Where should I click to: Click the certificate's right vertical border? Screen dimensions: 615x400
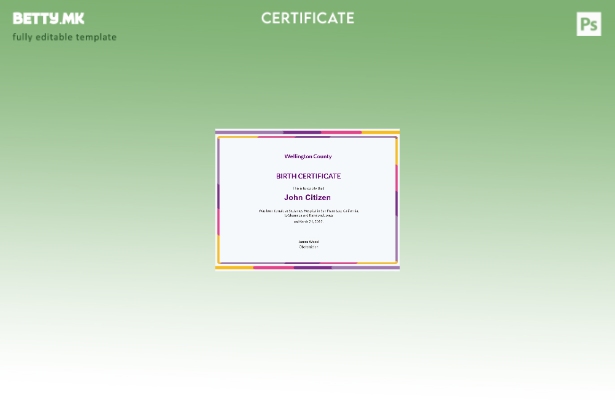click(397, 200)
